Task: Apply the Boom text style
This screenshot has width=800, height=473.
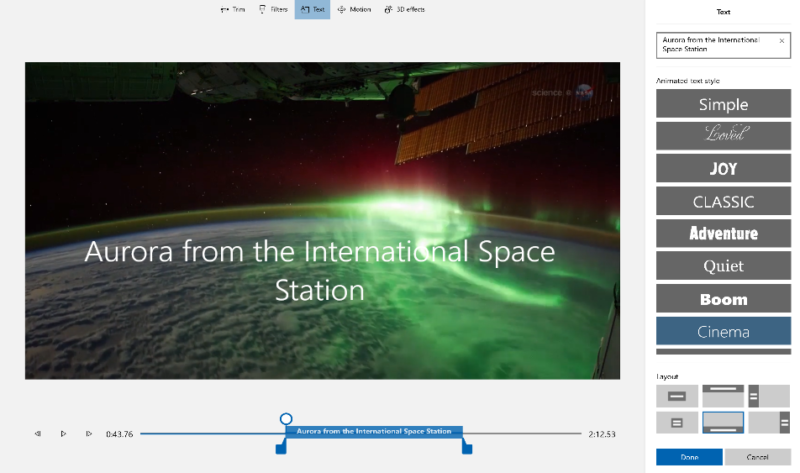Action: pyautogui.click(x=723, y=298)
